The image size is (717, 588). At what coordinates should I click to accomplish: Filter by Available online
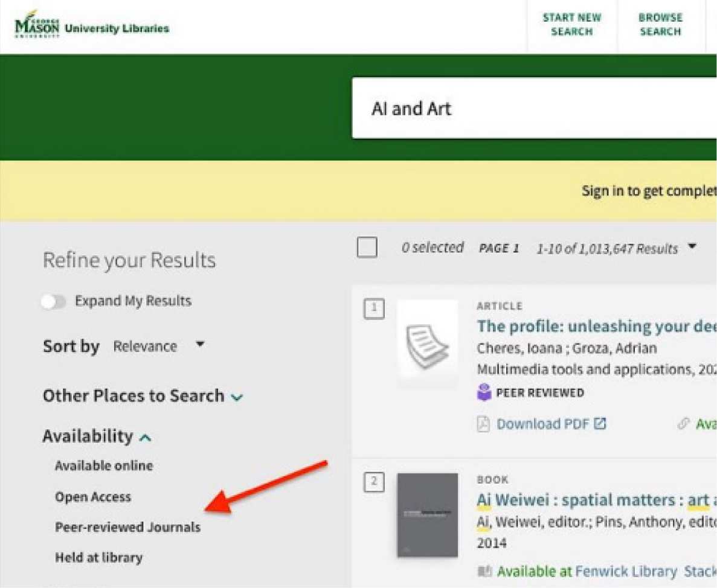pos(104,465)
